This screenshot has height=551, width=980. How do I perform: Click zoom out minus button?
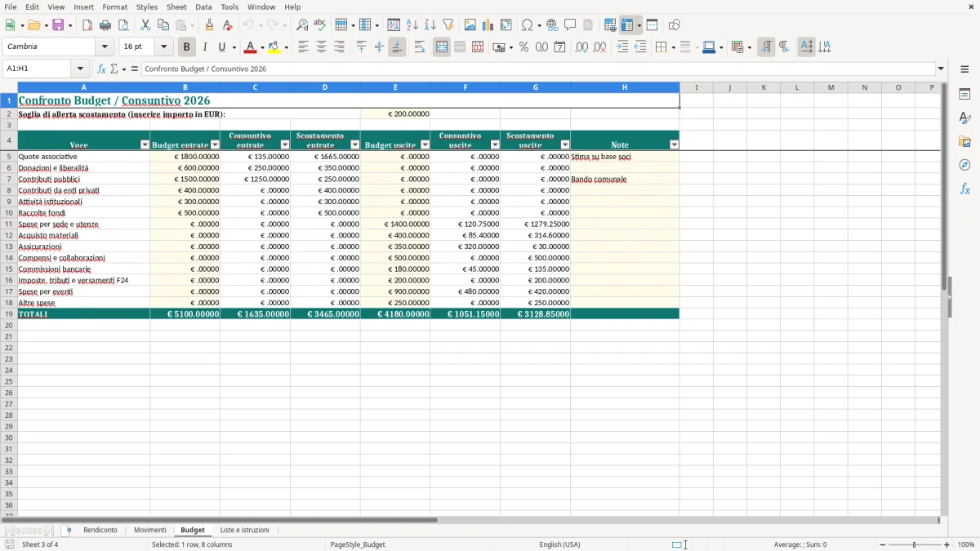[x=883, y=544]
